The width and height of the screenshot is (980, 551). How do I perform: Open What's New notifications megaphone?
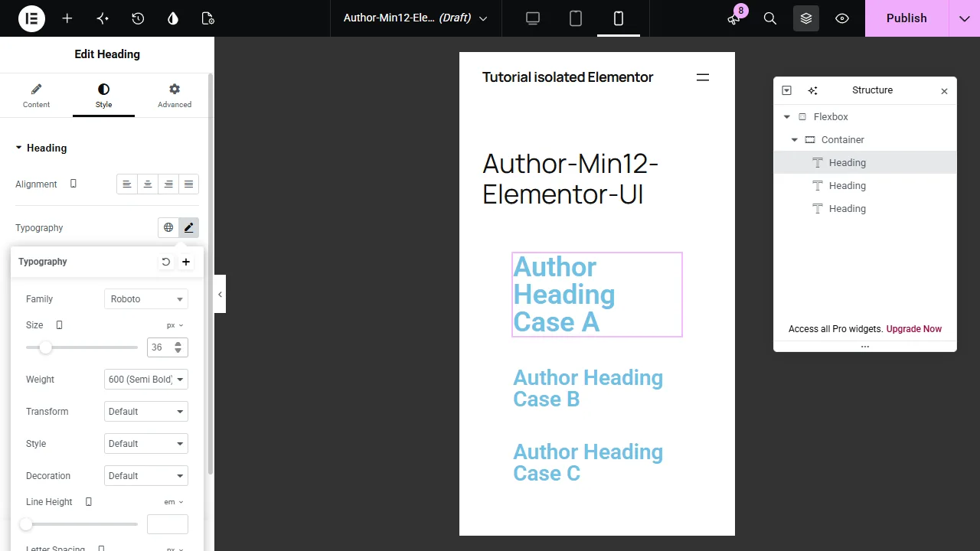[734, 18]
